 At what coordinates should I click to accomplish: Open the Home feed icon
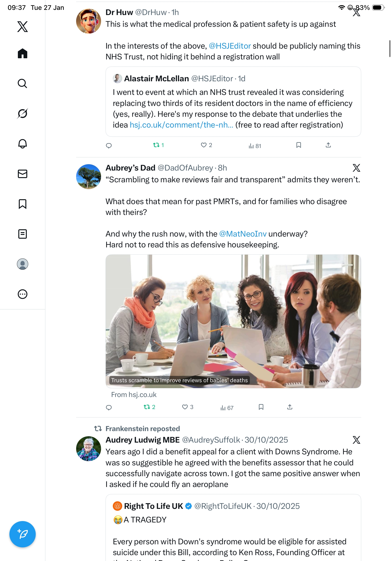[x=23, y=53]
